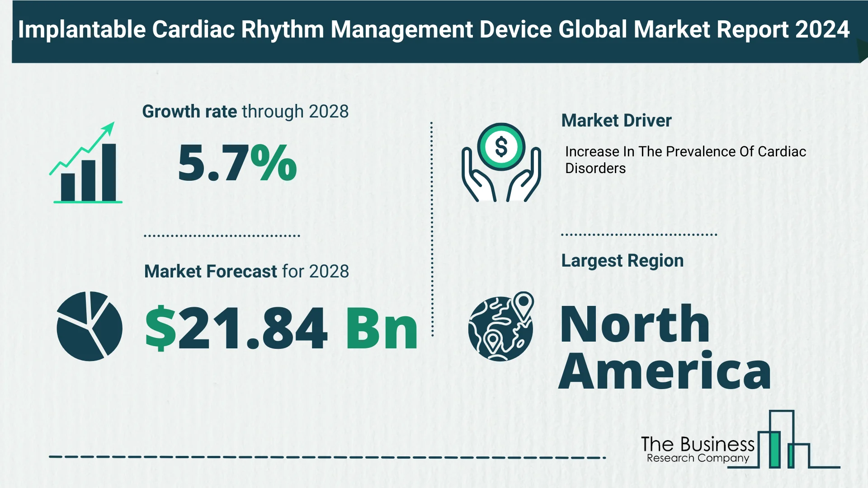Click the globe with location pins icon

pyautogui.click(x=501, y=326)
